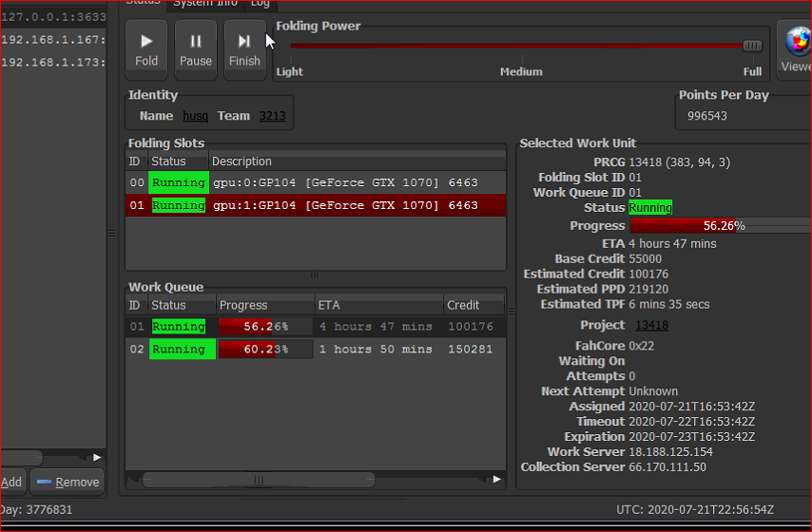Select folding slot 00 row

(x=316, y=182)
